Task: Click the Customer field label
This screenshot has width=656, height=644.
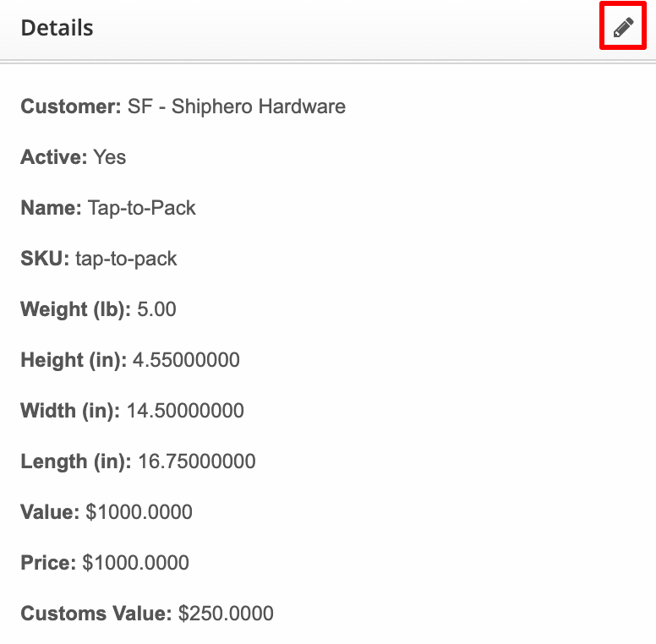Action: pyautogui.click(x=72, y=107)
